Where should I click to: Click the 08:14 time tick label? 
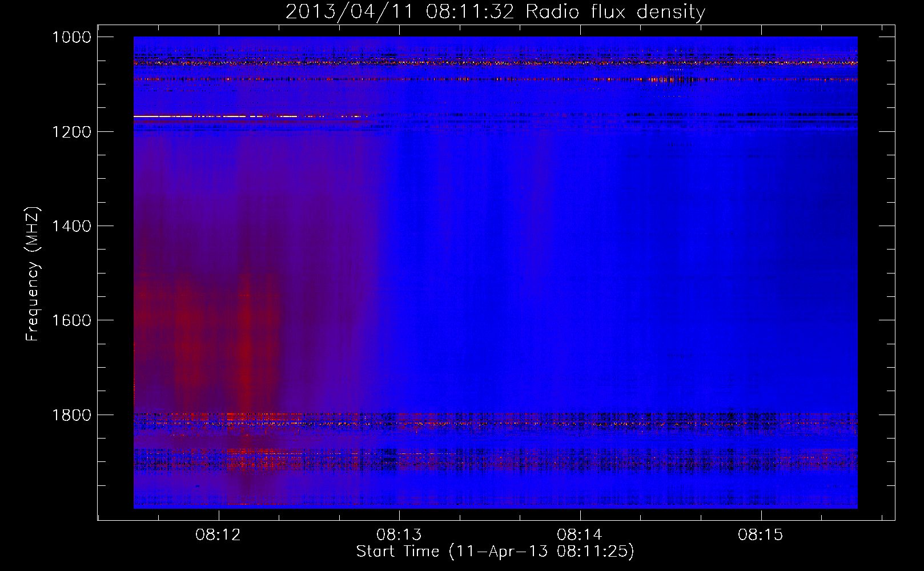[580, 534]
